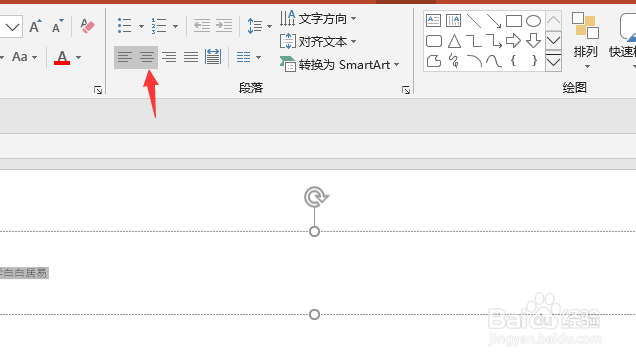
Task: Increase the list indent level
Action: [223, 26]
